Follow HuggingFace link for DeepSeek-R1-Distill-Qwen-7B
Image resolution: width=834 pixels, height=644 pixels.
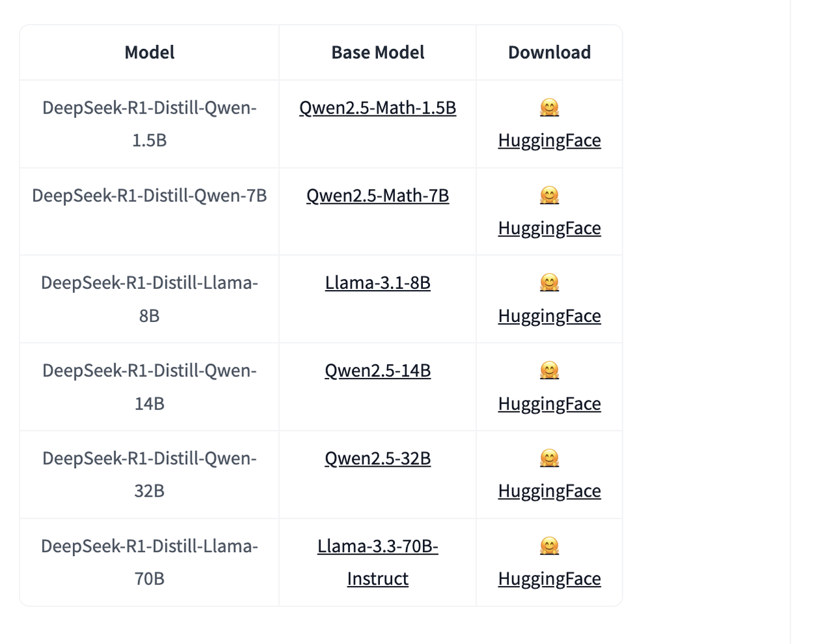tap(549, 228)
